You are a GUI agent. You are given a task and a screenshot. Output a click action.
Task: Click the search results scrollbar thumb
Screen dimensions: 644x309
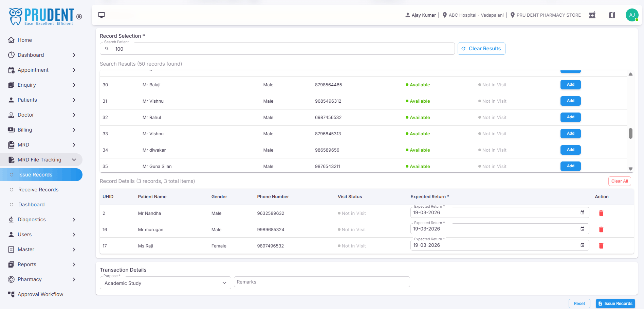click(630, 133)
